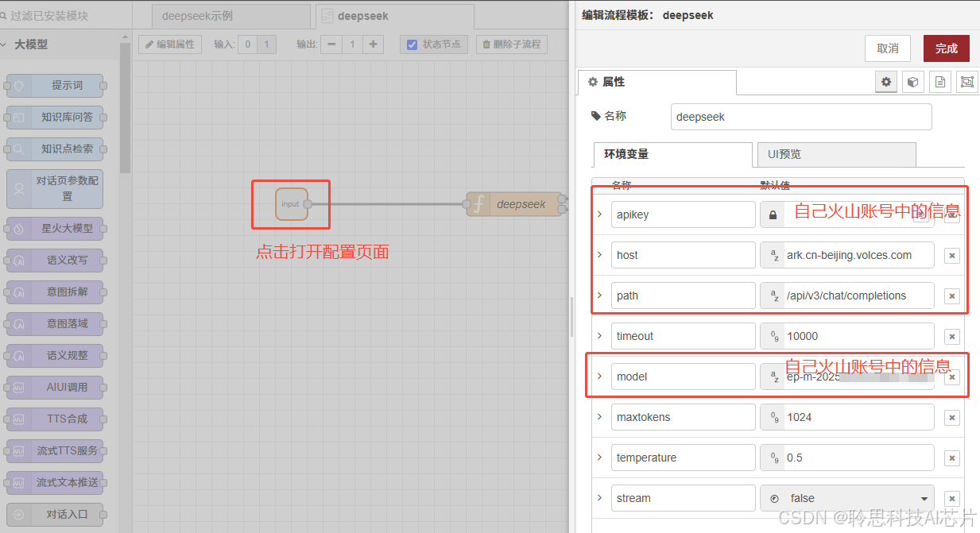Click the 过滤已安装模块 search field
Viewport: 980px width, 533px height.
(x=64, y=15)
